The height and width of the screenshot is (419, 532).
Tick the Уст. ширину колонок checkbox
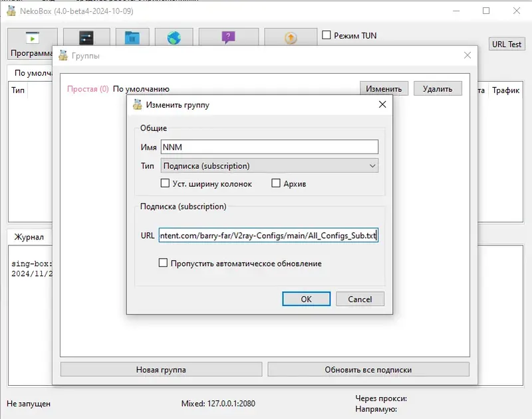(x=165, y=183)
